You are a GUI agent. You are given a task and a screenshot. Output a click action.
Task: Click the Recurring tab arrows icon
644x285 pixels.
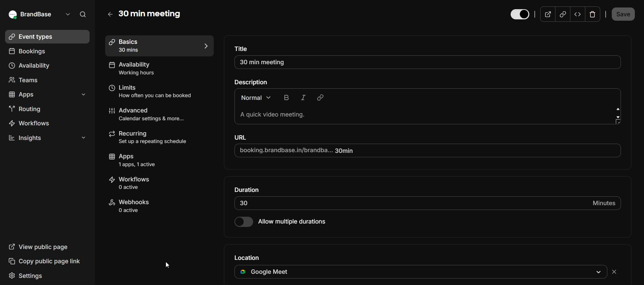coord(112,134)
